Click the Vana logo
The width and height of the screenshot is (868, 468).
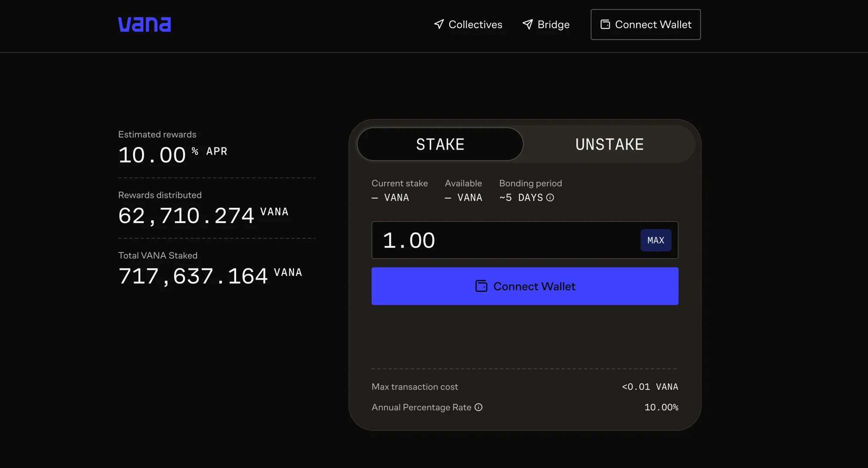point(145,24)
